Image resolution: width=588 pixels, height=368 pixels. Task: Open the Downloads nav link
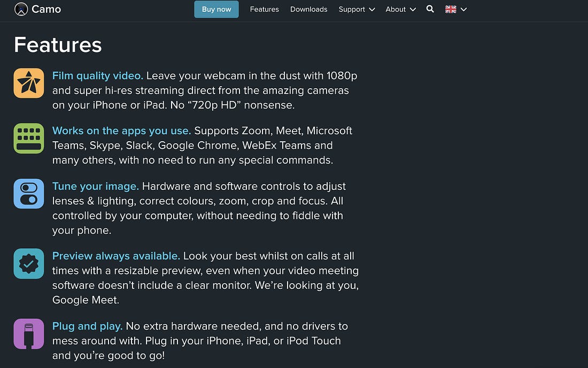pos(308,10)
